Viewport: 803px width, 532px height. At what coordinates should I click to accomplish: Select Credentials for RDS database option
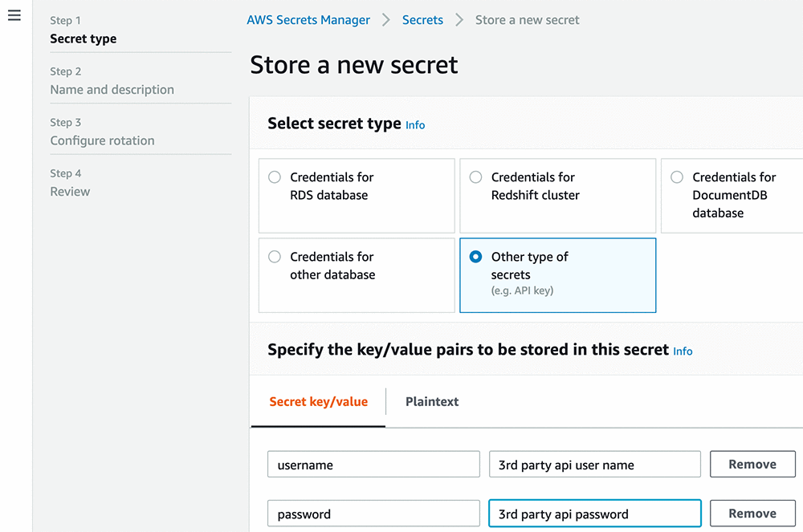click(x=275, y=177)
